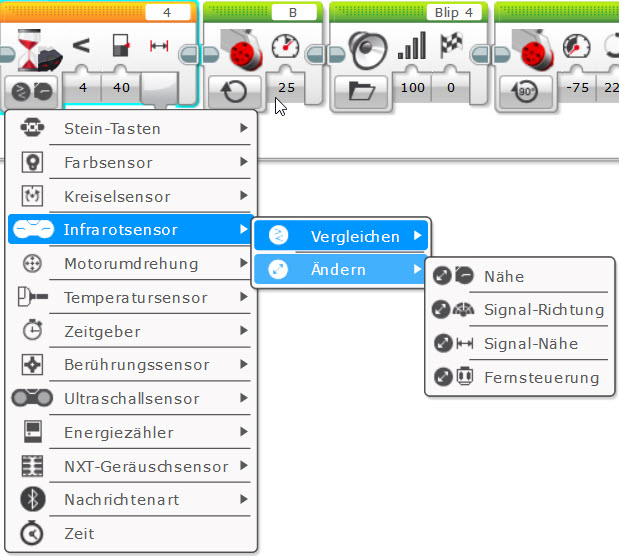Select Vergleichen in the Infrarotsensor submenu
The image size is (619, 556).
[341, 236]
